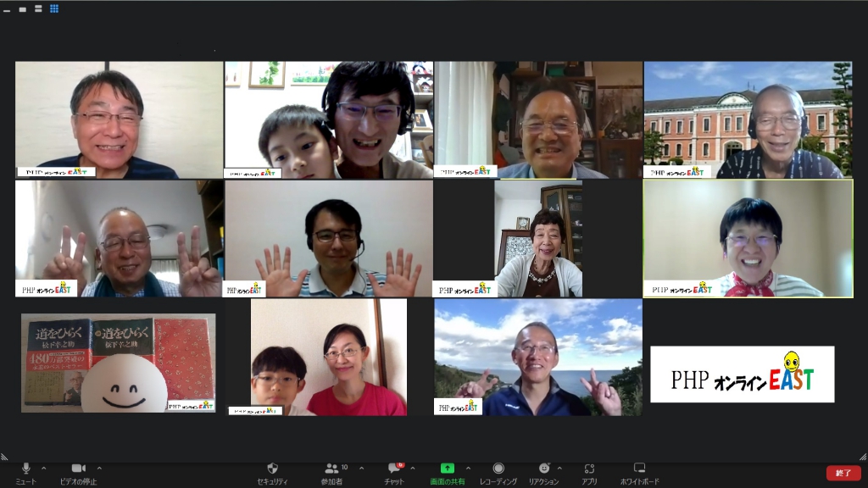Screen dimensions: 868x488
Task: Open the participants list icon
Action: tap(331, 469)
